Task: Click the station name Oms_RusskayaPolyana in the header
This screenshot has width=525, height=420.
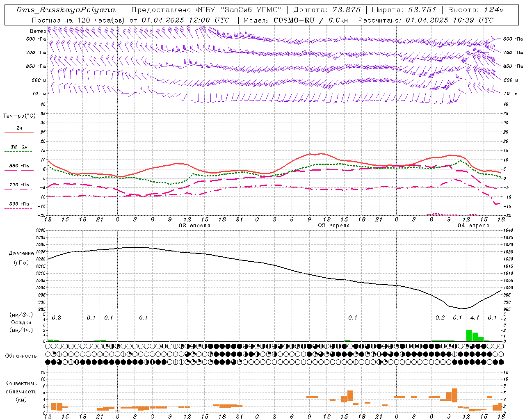Action: [66, 10]
